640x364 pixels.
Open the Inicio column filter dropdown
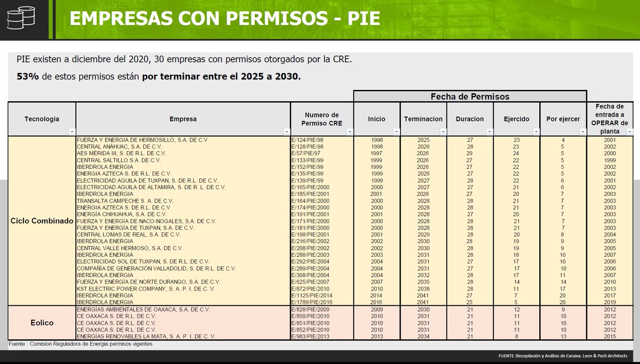396,131
